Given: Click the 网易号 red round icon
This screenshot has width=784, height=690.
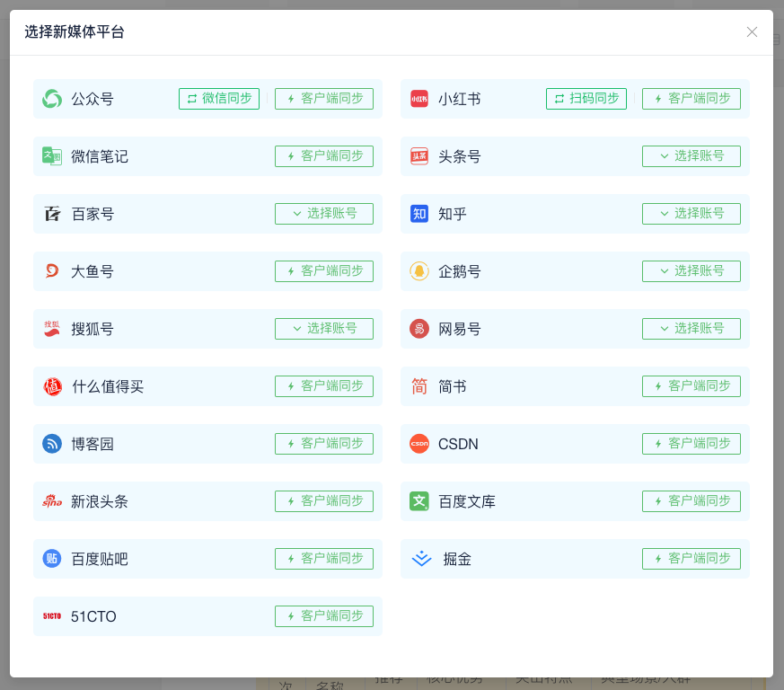Looking at the screenshot, I should click(x=419, y=329).
